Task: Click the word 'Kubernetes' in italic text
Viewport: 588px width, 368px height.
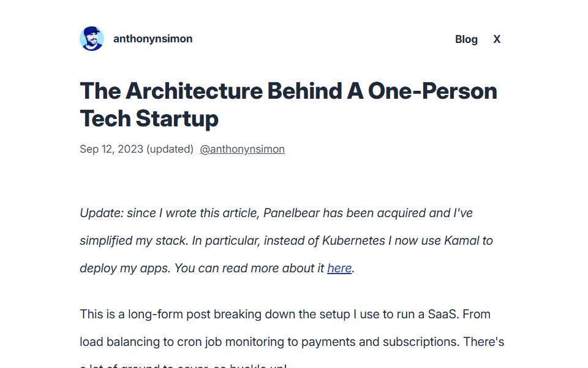Action: pyautogui.click(x=353, y=240)
